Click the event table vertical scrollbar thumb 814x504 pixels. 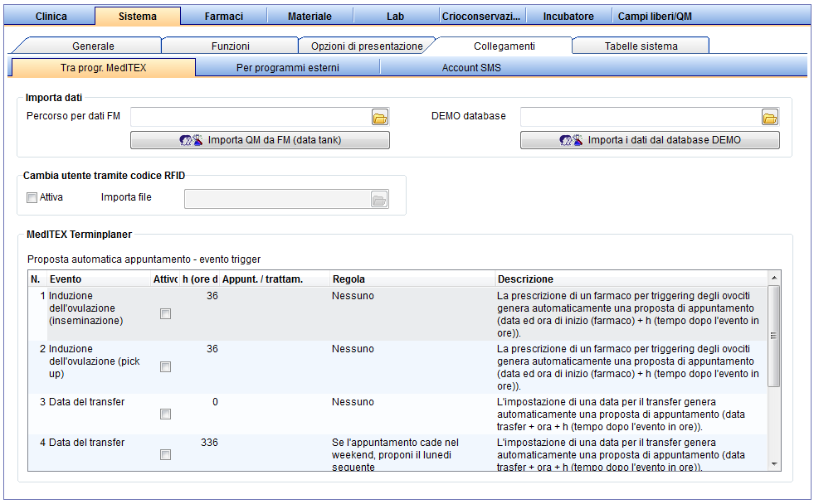pos(774,336)
